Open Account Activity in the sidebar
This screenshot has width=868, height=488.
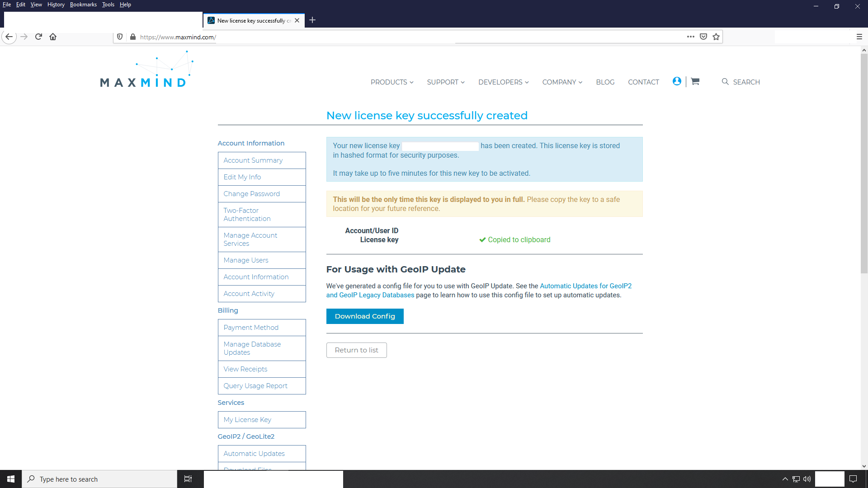tap(262, 294)
